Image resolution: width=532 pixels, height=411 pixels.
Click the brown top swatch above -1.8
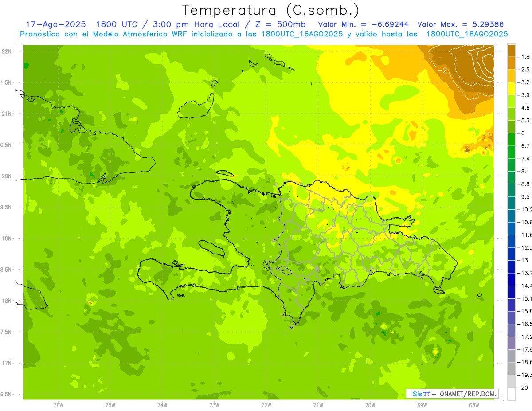pos(511,51)
